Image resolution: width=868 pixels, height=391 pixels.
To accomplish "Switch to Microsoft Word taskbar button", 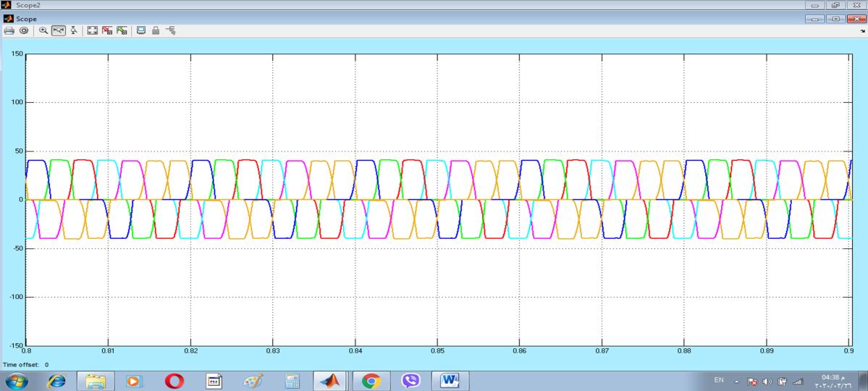I will point(450,381).
